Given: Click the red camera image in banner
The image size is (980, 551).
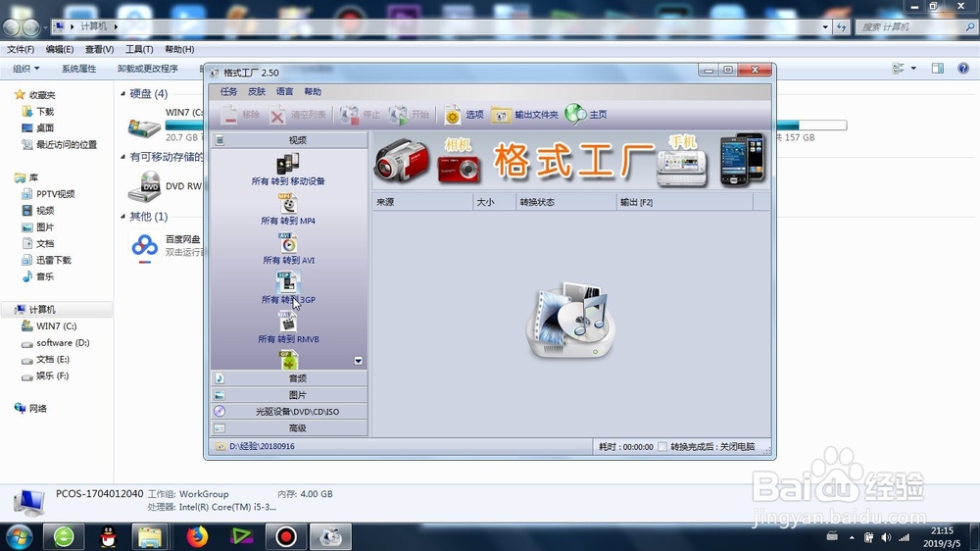Looking at the screenshot, I should tap(459, 169).
